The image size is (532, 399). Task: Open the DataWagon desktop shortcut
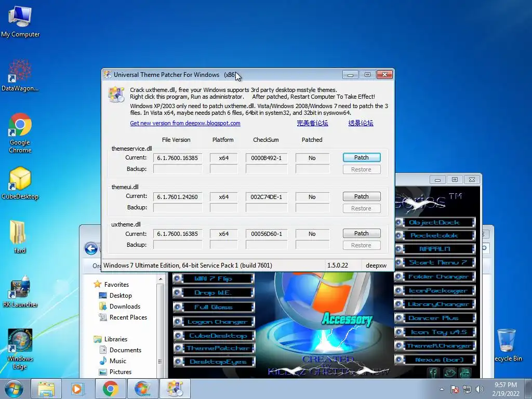(20, 75)
